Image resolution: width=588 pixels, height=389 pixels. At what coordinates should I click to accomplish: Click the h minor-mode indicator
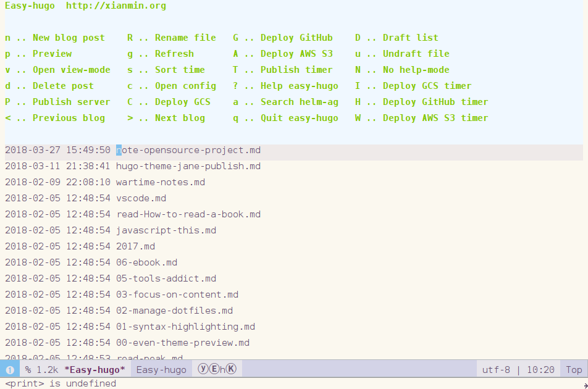click(x=222, y=370)
